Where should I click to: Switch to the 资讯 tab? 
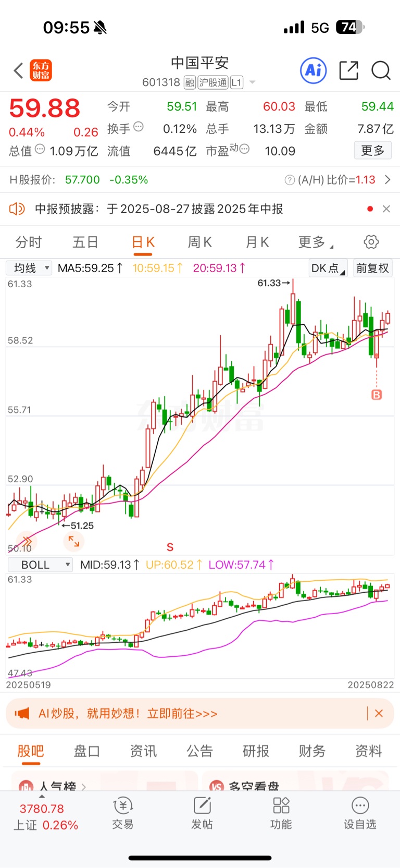143,751
